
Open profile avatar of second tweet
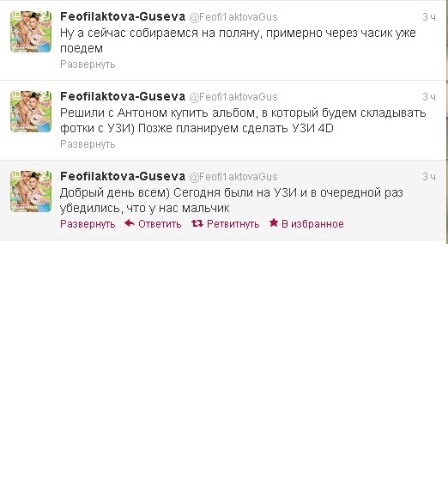point(31,112)
